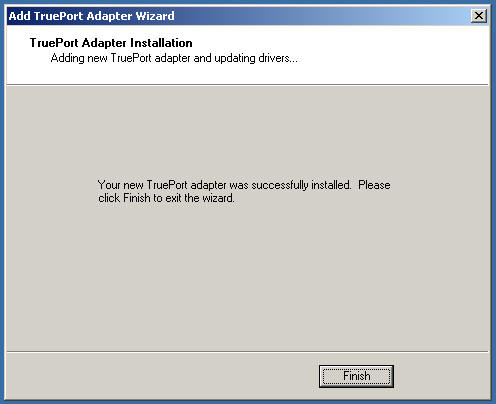Click the word 'drivers...' in the subtitle
Viewport: 496px width, 404px height.
tap(278, 58)
